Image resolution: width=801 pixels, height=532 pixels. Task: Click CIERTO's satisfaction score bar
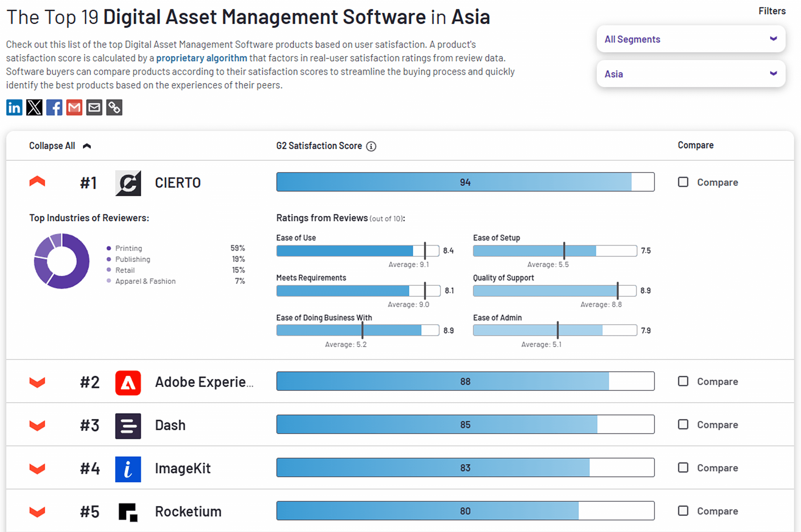tap(465, 182)
